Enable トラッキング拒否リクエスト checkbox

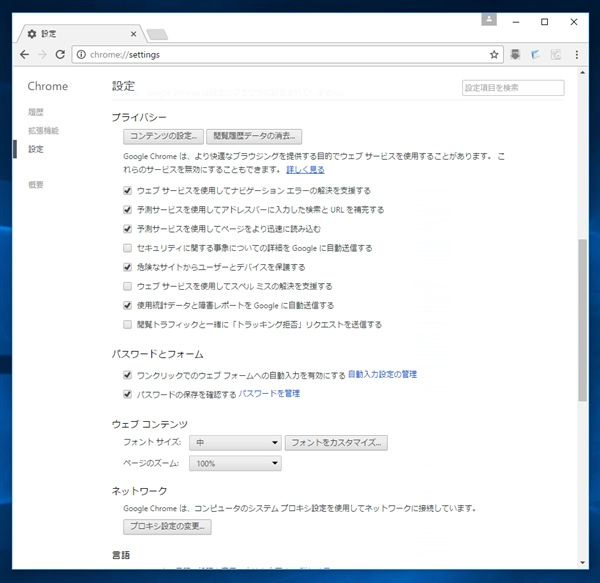pos(127,324)
